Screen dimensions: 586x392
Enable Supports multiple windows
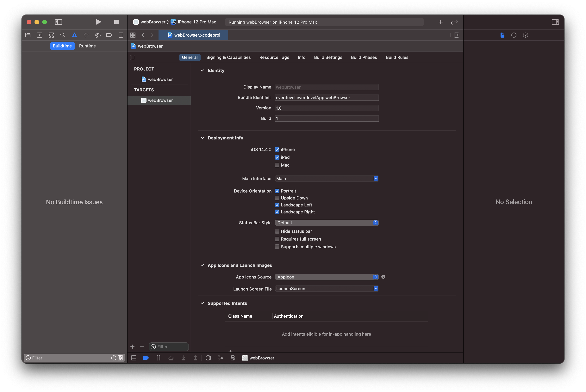[277, 247]
